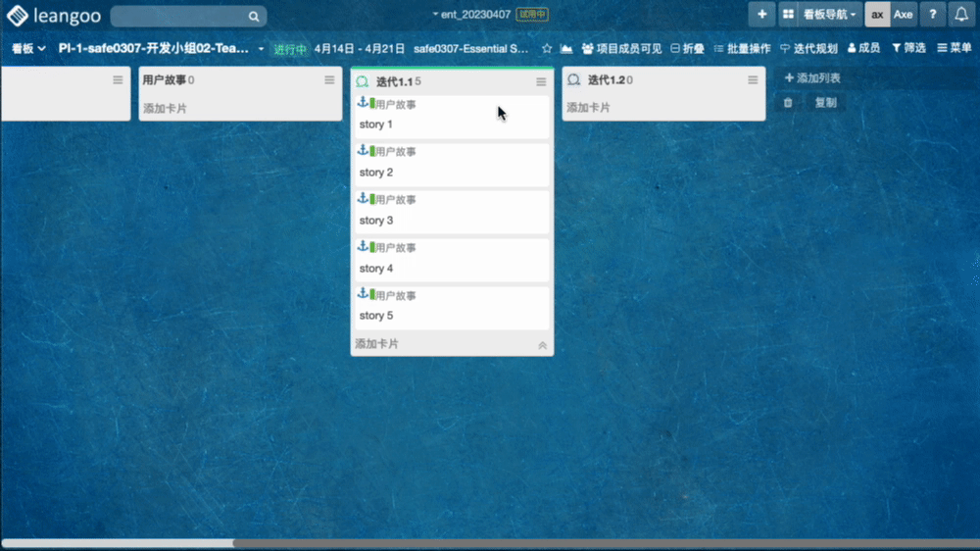980x551 pixels.
Task: Open 用户故事 list menu icon
Action: click(x=329, y=80)
